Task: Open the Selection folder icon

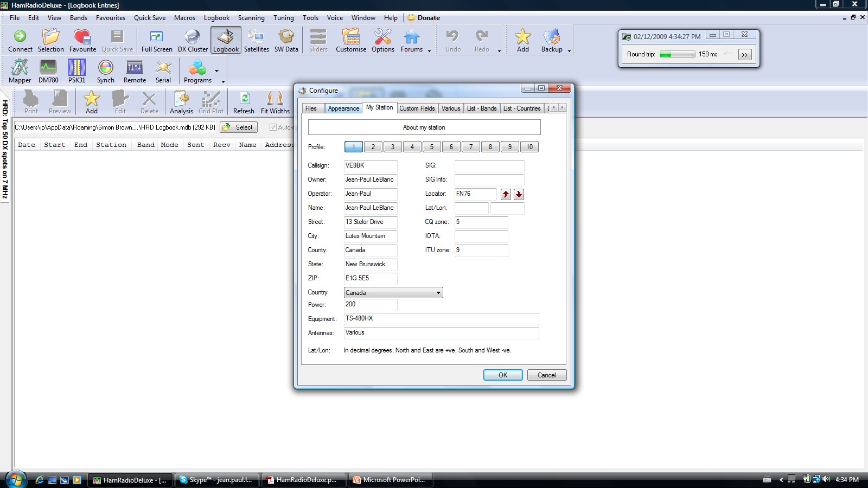Action: (x=50, y=41)
